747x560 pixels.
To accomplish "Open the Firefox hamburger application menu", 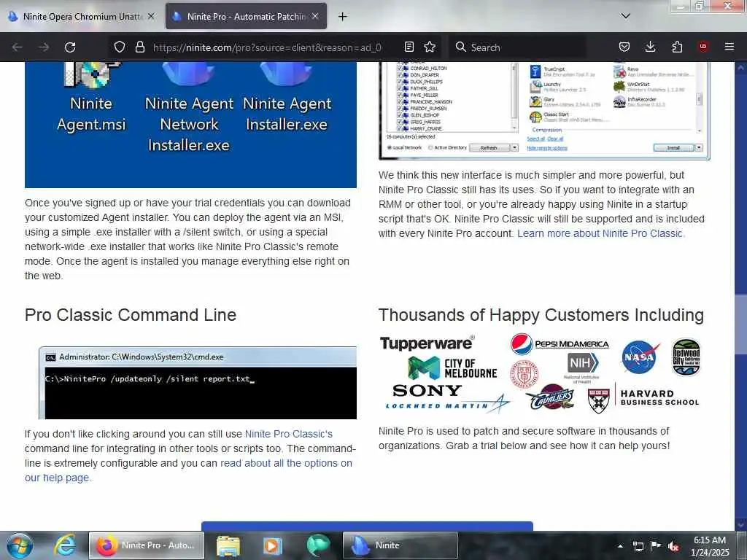I will click(729, 47).
